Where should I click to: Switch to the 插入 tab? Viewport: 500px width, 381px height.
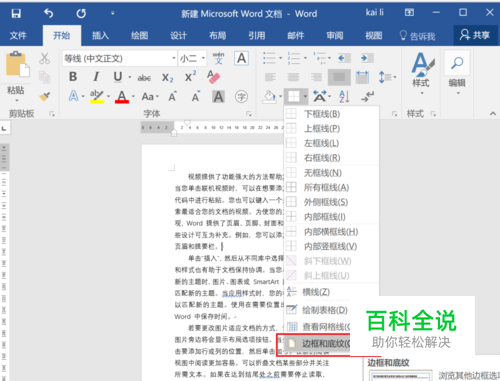click(100, 35)
